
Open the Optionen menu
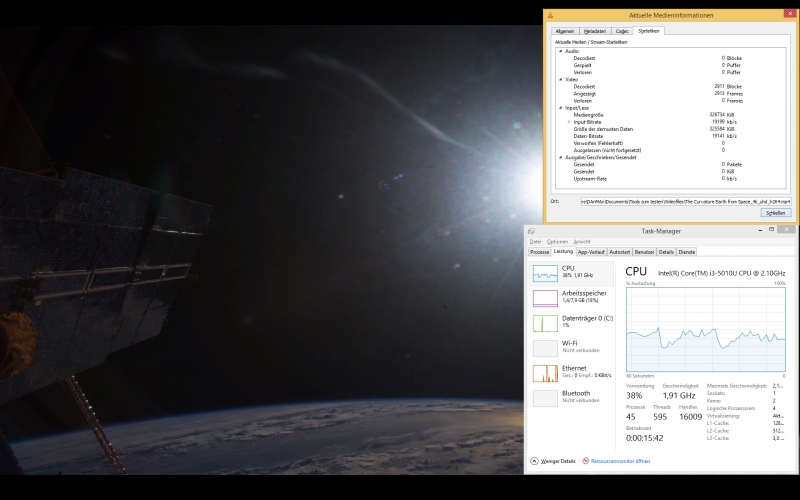click(557, 242)
